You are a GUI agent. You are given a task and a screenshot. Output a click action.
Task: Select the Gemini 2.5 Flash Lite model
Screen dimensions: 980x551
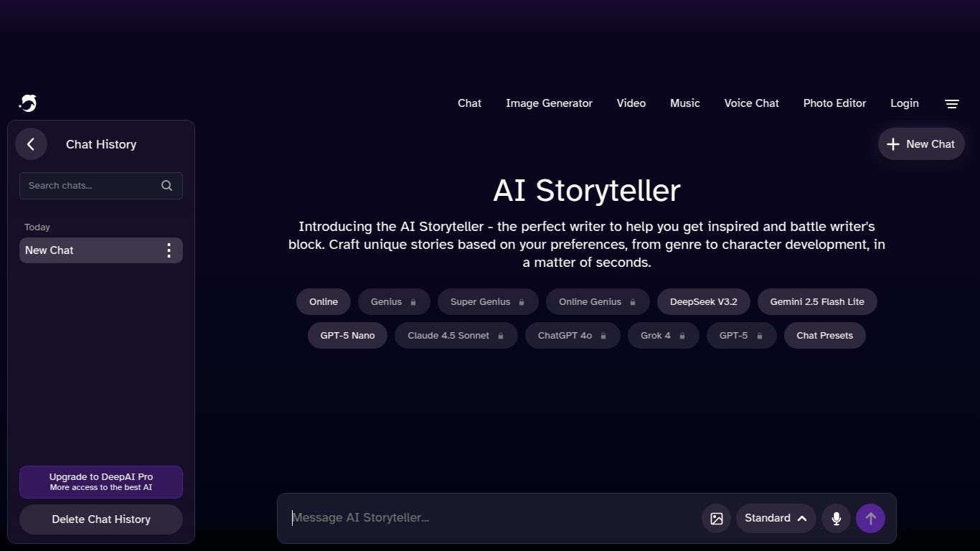pos(817,301)
